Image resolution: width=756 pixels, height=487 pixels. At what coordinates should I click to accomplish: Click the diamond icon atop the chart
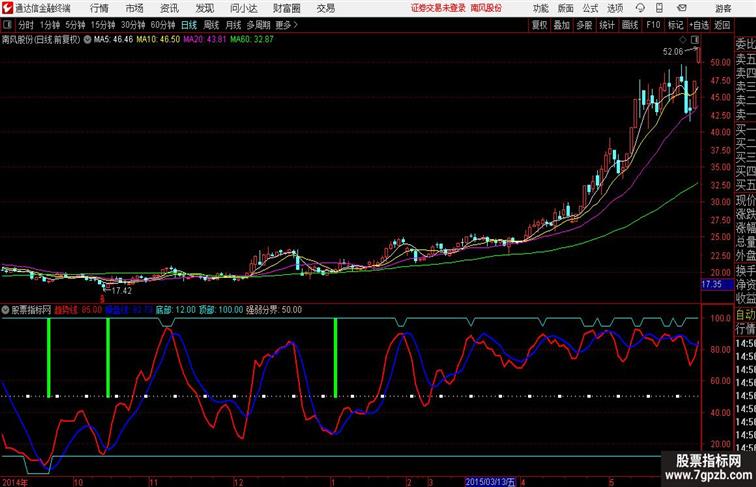click(683, 40)
